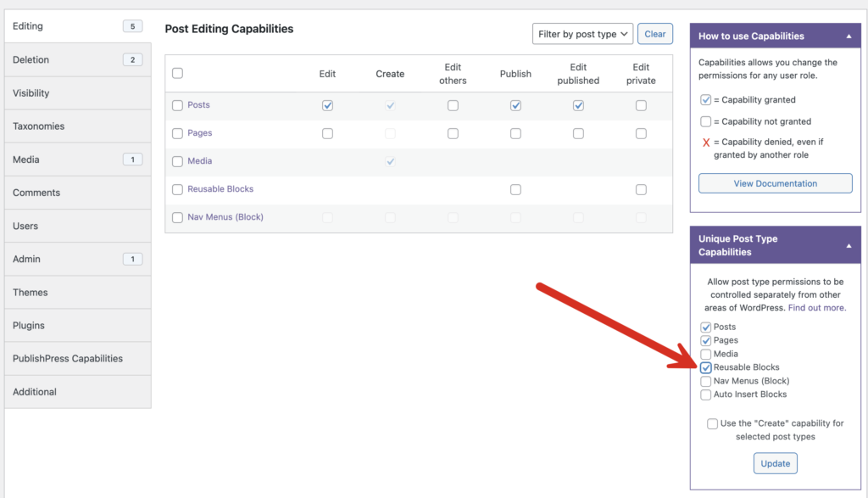Image resolution: width=868 pixels, height=498 pixels.
Task: Click the Nav Menus (Block) row link
Action: coord(225,217)
